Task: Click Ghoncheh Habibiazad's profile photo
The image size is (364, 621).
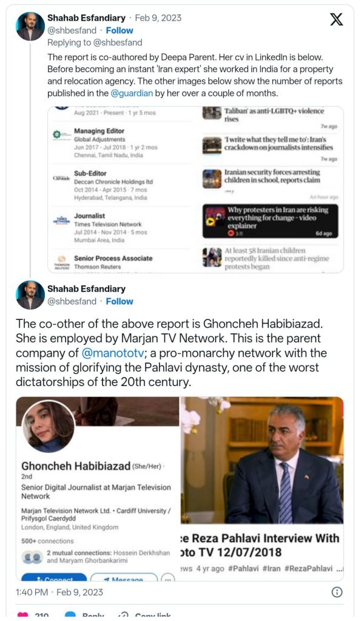Action: tap(49, 426)
